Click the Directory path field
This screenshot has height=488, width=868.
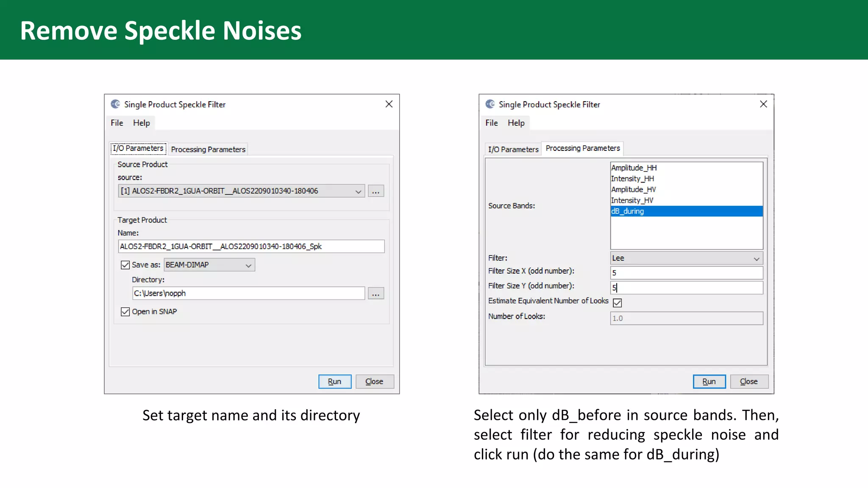(248, 293)
